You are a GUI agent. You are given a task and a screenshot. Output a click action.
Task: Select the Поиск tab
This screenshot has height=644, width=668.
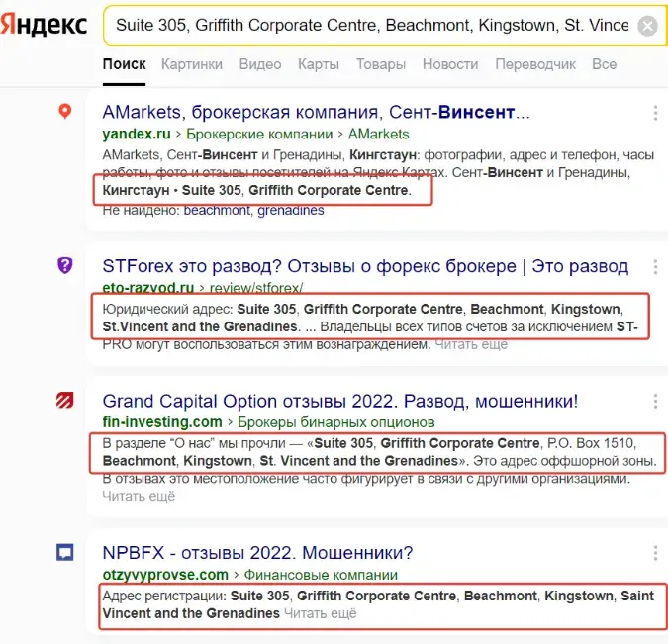point(124,64)
